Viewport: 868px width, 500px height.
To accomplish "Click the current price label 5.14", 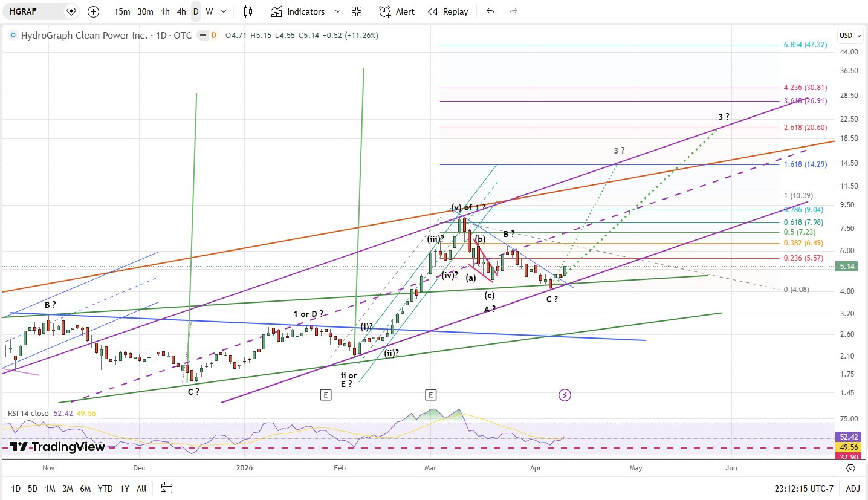I will point(848,267).
